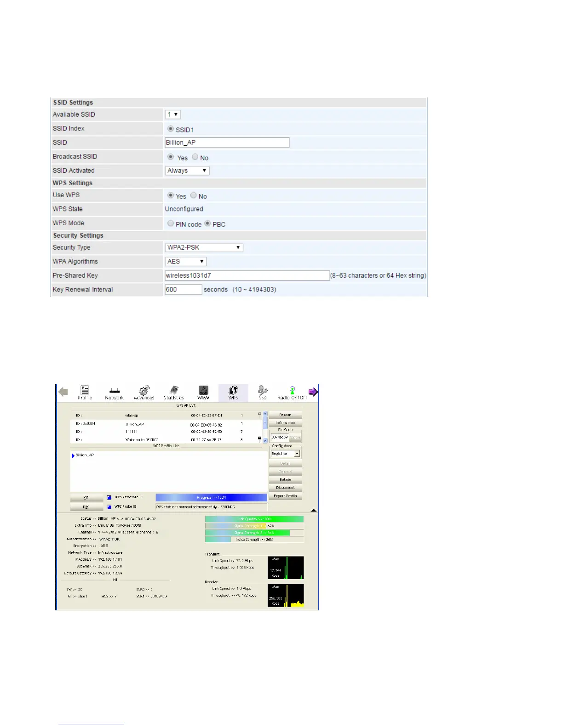Click the purple right arrow icon
The image size is (563, 728).
click(313, 392)
